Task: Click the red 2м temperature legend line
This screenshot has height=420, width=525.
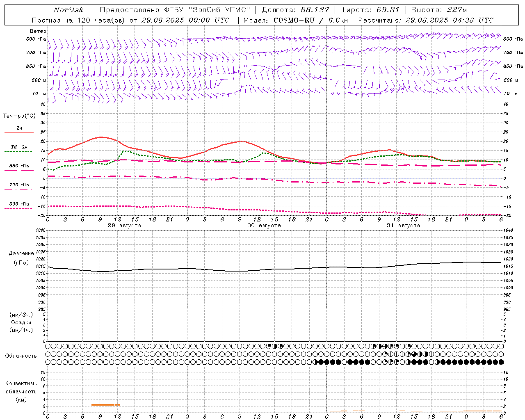Action: click(19, 132)
